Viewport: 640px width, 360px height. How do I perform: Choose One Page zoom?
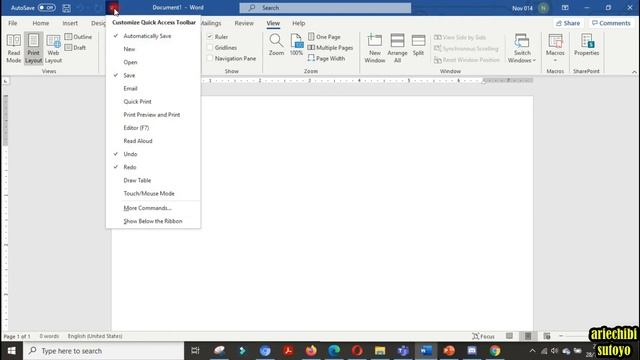tap(324, 37)
